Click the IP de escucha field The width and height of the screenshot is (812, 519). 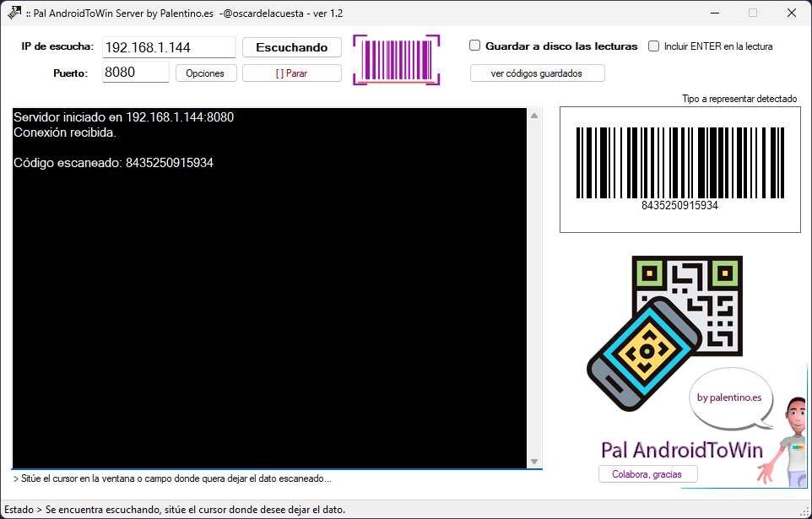point(168,47)
